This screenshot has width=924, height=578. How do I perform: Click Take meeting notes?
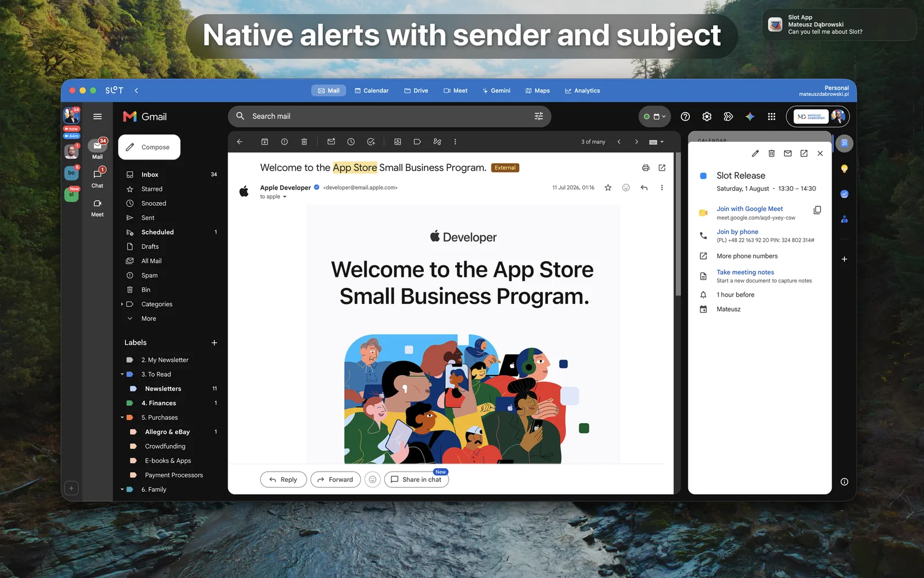[x=745, y=272]
